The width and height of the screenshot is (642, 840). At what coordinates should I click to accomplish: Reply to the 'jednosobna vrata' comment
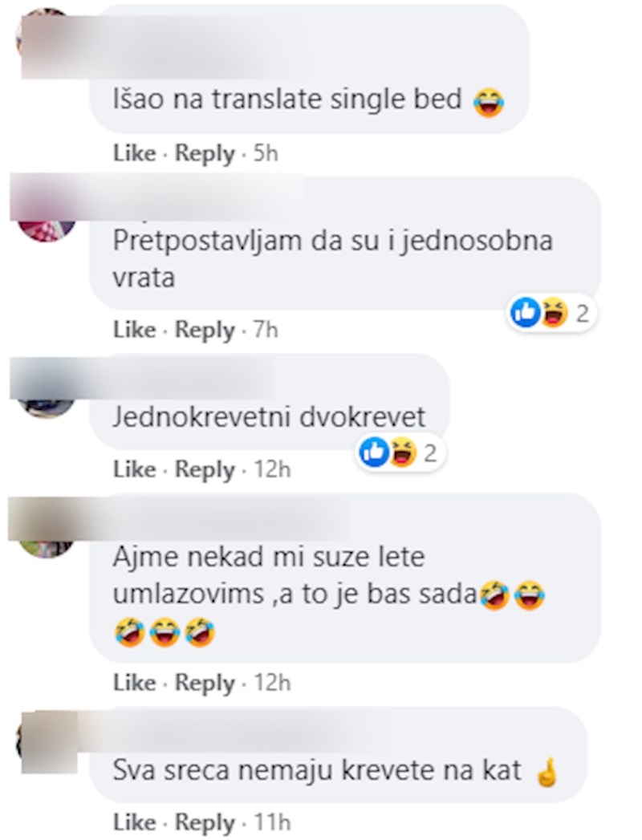pyautogui.click(x=205, y=330)
